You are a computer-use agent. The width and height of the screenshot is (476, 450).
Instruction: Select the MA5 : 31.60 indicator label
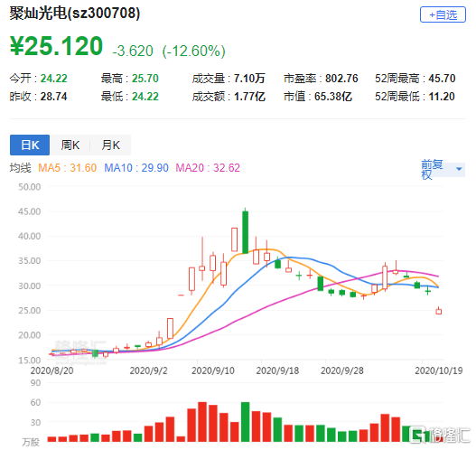[x=68, y=167]
